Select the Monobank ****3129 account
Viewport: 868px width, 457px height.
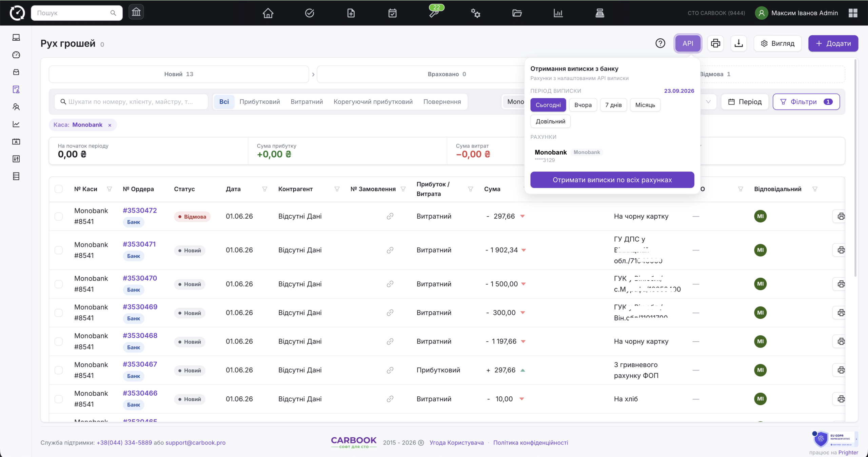[x=612, y=156]
